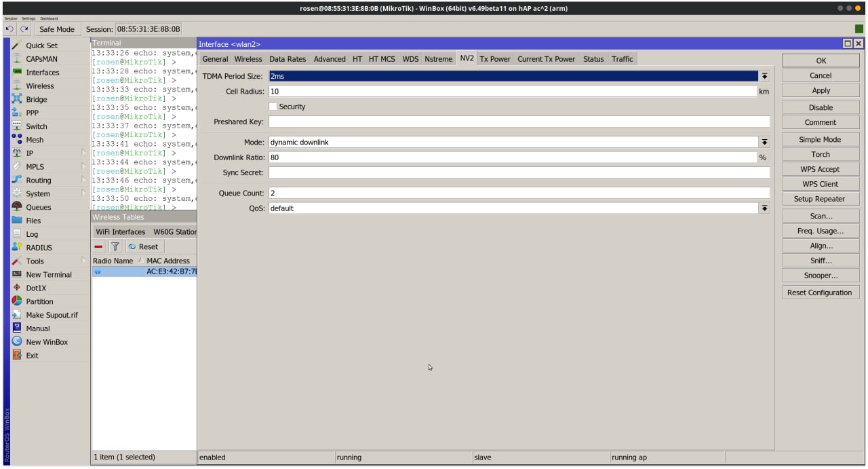Click the Preshared Key field
Image resolution: width=868 pixels, height=469 pixels.
(519, 121)
